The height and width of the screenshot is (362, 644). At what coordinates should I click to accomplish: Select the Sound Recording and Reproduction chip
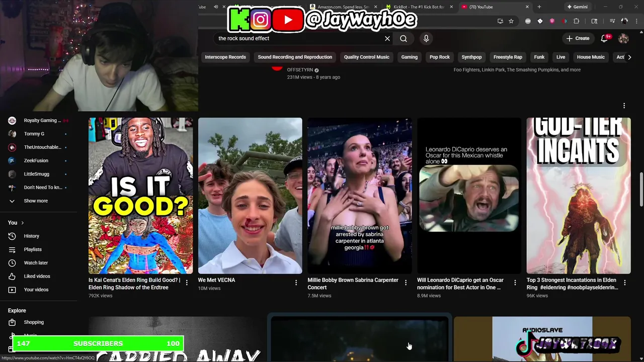point(295,57)
